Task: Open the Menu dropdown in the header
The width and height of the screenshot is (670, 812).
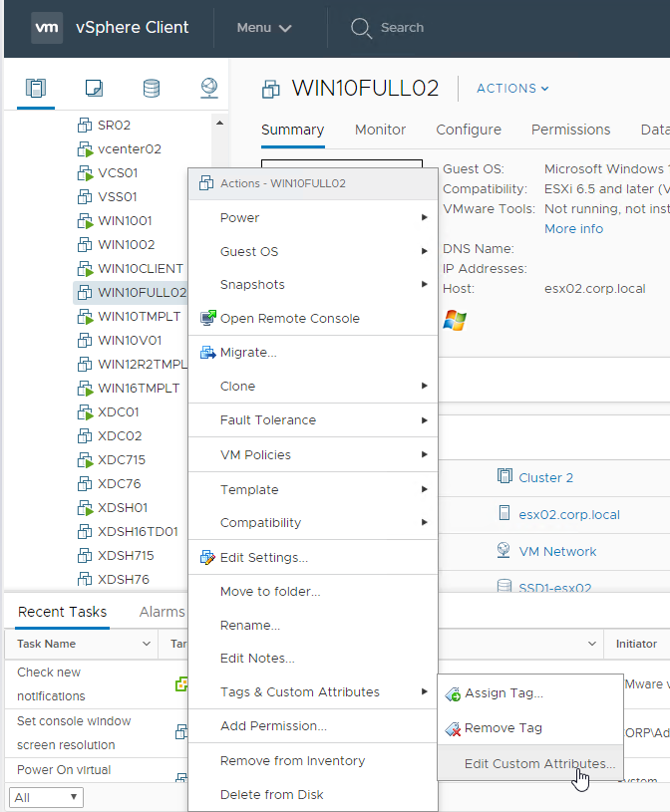Action: (264, 28)
